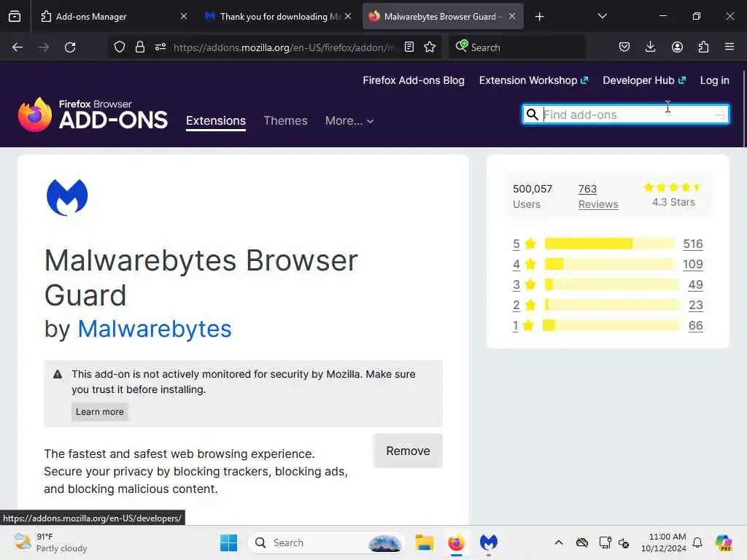Image resolution: width=747 pixels, height=560 pixels.
Task: Filter reviews by 5 stars
Action: point(525,244)
